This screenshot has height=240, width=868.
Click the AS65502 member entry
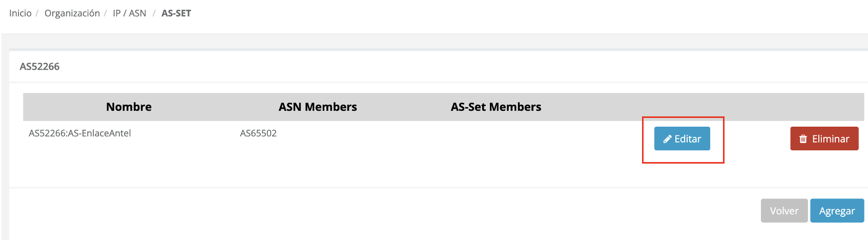pyautogui.click(x=258, y=133)
